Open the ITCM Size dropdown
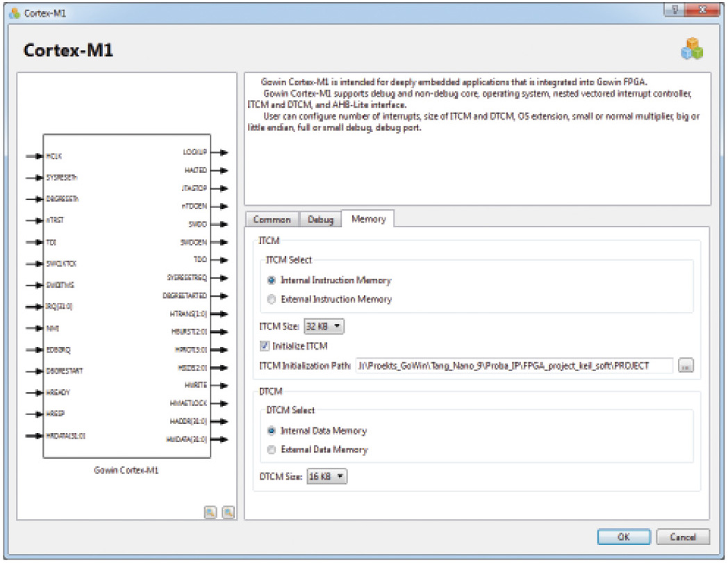The height and width of the screenshot is (563, 728). [324, 326]
